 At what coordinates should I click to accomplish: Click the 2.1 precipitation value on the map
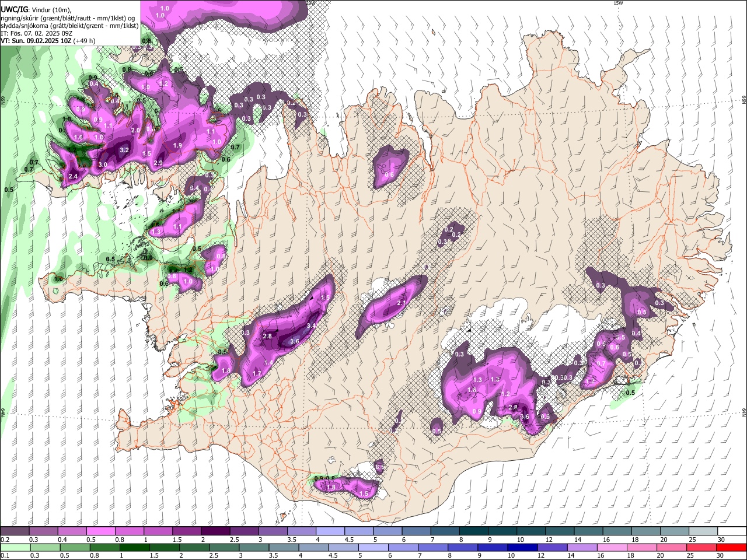click(x=402, y=303)
